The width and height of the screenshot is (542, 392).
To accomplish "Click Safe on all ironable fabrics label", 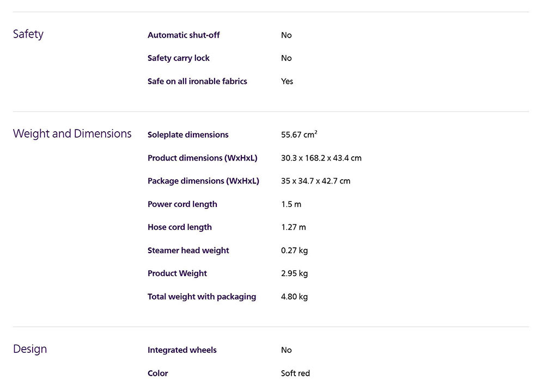I will [x=197, y=82].
